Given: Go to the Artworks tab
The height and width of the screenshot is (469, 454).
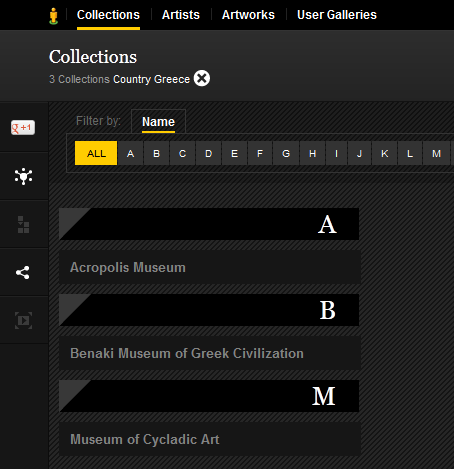Looking at the screenshot, I should (x=248, y=15).
